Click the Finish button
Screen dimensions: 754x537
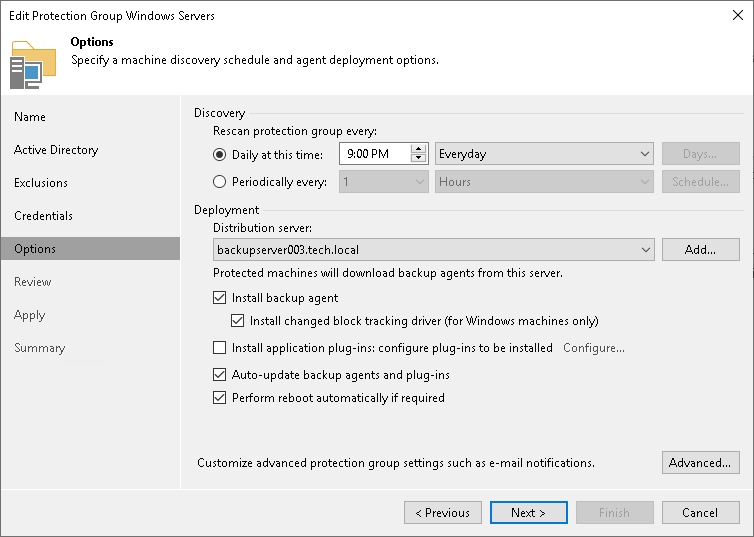614,512
